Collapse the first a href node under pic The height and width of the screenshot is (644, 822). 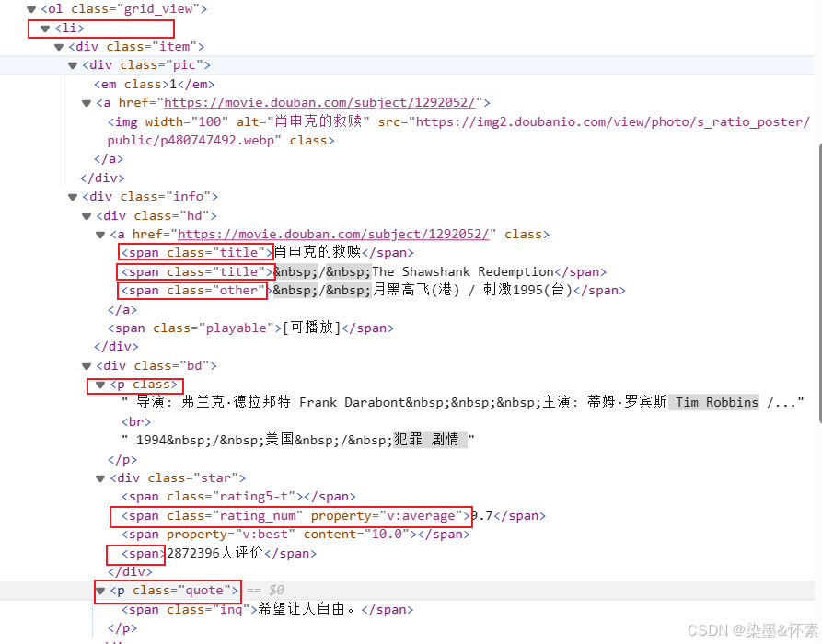pos(87,103)
